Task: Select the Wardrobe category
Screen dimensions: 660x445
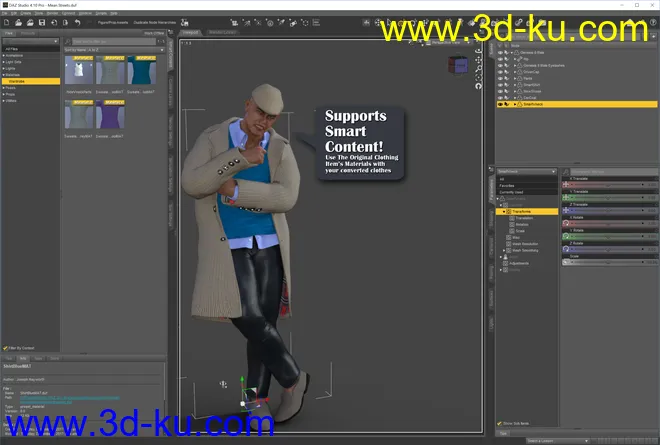Action: click(18, 81)
